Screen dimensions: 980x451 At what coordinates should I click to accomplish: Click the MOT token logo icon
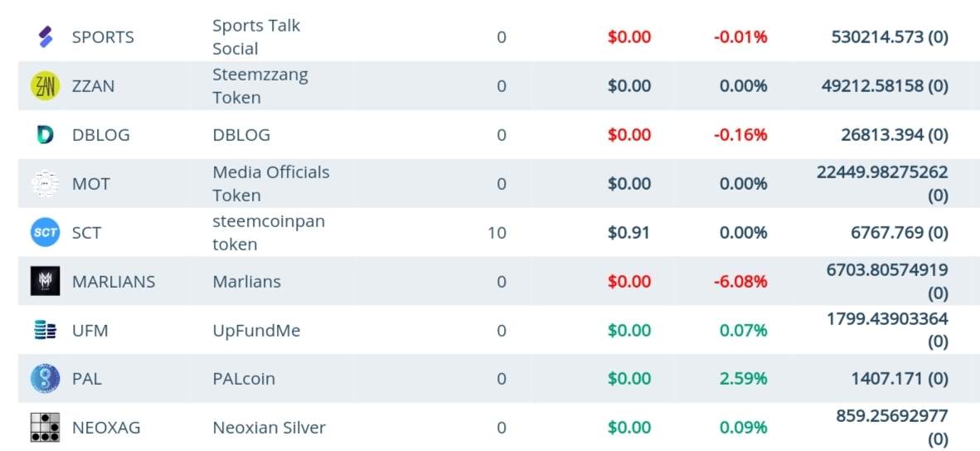(45, 183)
